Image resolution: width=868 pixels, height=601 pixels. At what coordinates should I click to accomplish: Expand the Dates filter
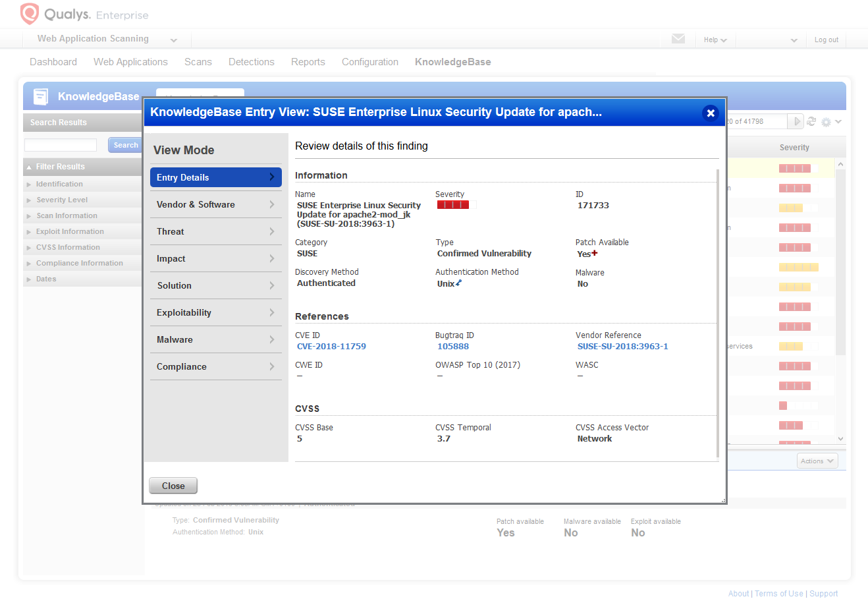[82, 279]
